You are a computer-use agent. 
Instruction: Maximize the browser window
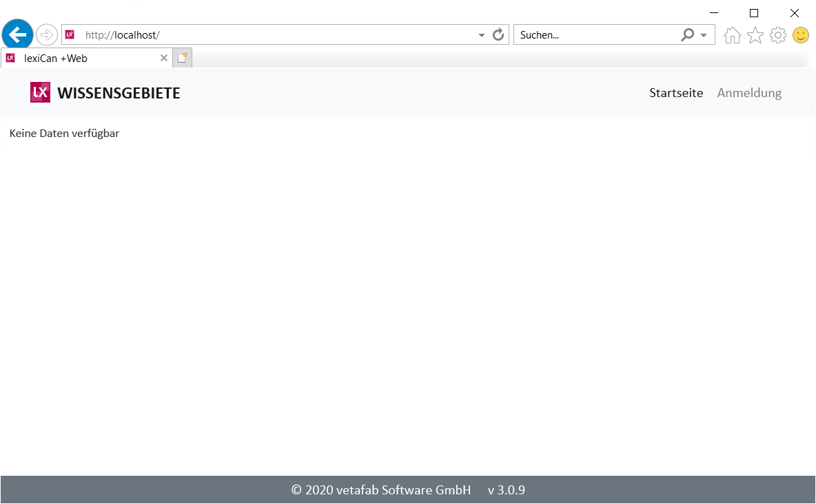[754, 13]
